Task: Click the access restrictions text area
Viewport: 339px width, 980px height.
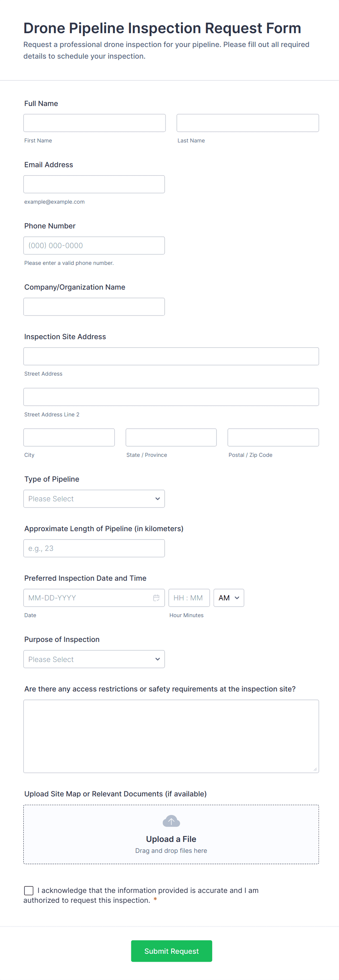Action: point(171,736)
